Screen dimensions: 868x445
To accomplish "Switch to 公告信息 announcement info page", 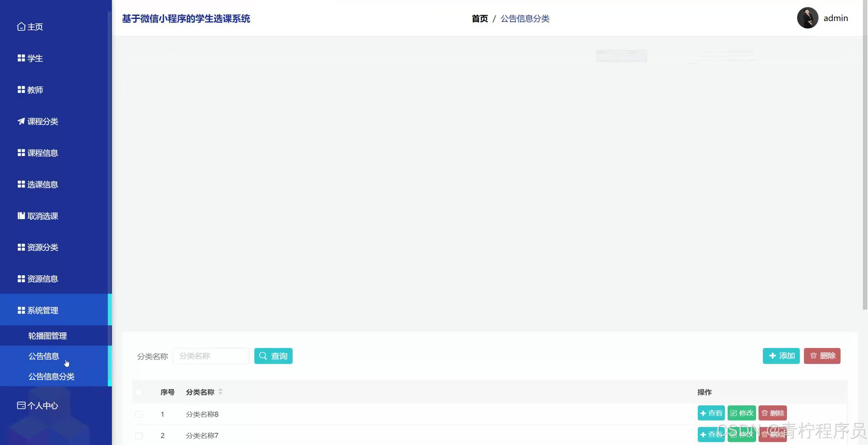I will pyautogui.click(x=43, y=356).
